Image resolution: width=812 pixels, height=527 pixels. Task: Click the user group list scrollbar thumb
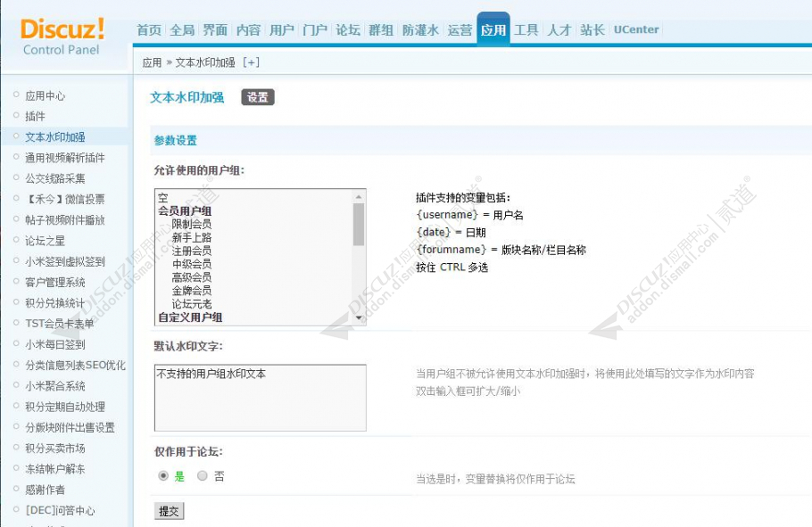[x=359, y=224]
